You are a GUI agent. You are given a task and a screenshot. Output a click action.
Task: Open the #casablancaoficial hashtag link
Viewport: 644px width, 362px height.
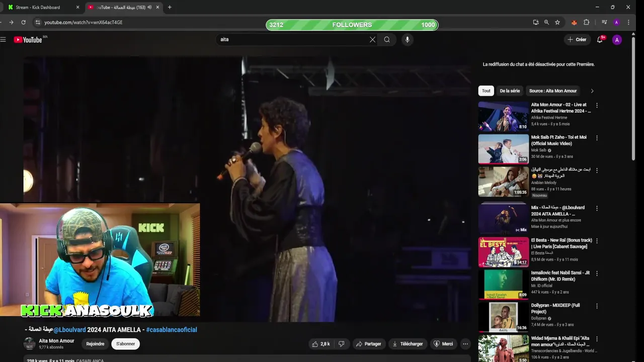172,330
